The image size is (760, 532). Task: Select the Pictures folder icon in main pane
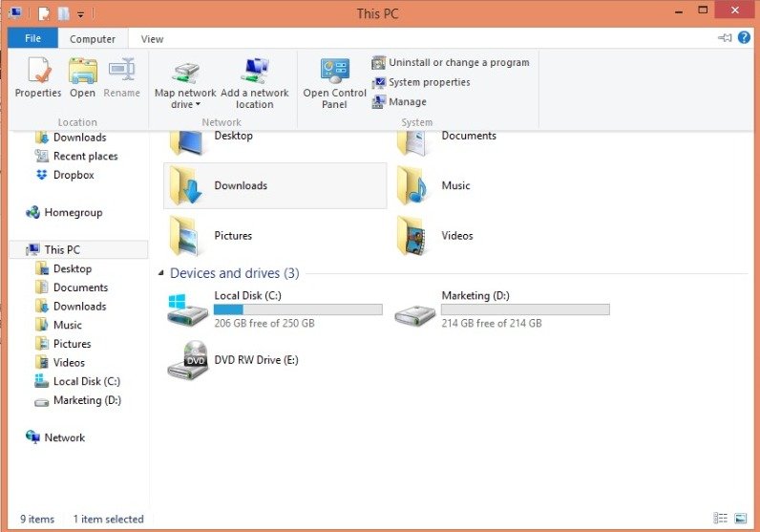point(185,236)
